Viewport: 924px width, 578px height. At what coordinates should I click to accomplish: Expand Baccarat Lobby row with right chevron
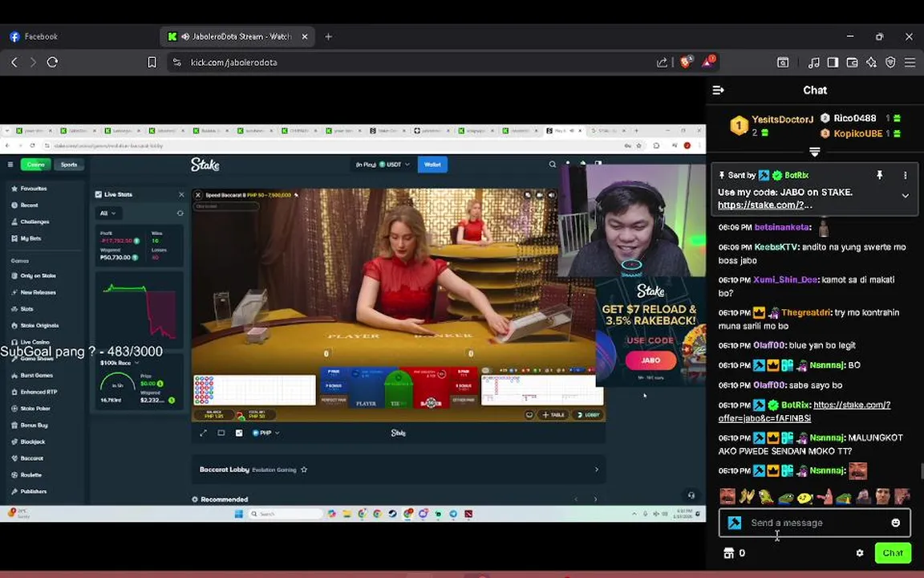(597, 470)
